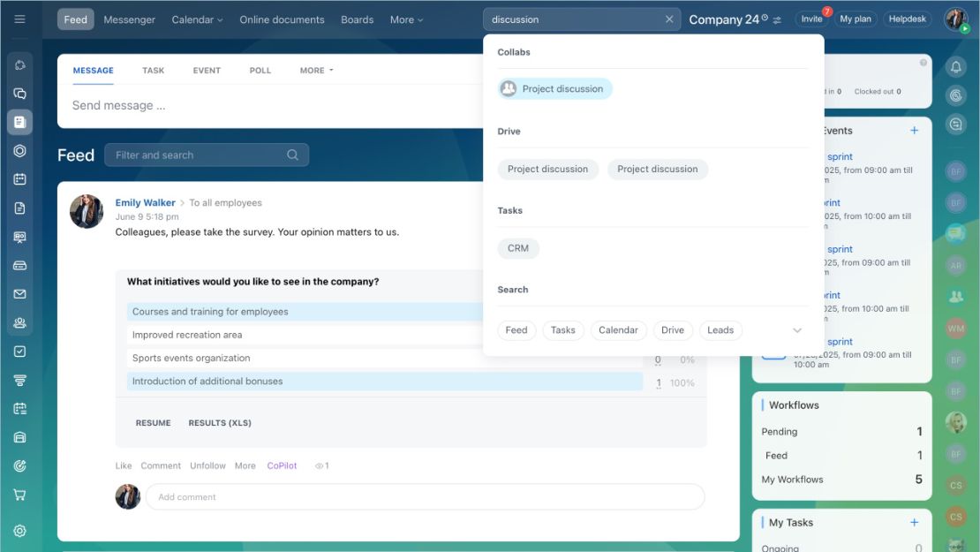Add a new event with the plus icon
This screenshot has width=980, height=552.
[914, 130]
